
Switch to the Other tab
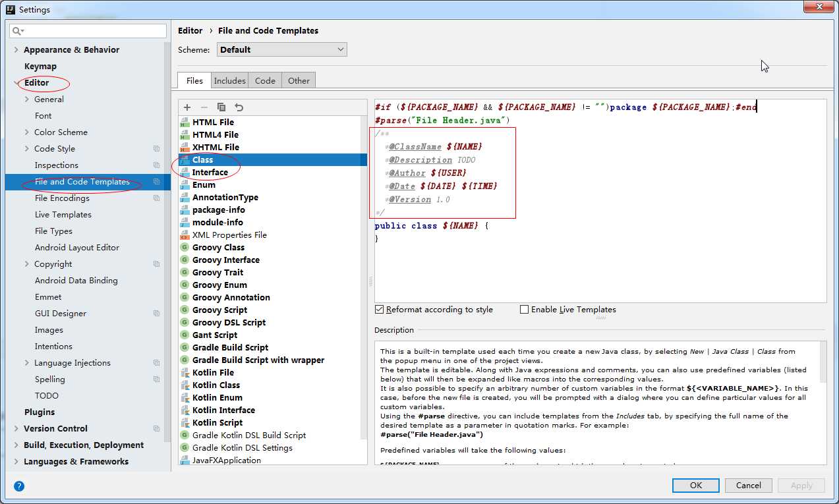click(299, 80)
